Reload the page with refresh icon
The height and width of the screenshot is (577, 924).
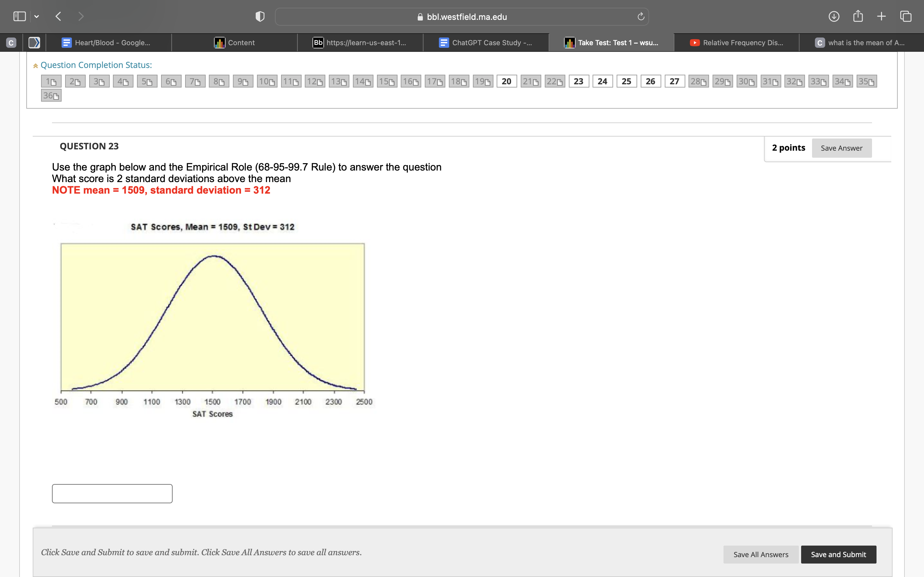click(x=641, y=16)
